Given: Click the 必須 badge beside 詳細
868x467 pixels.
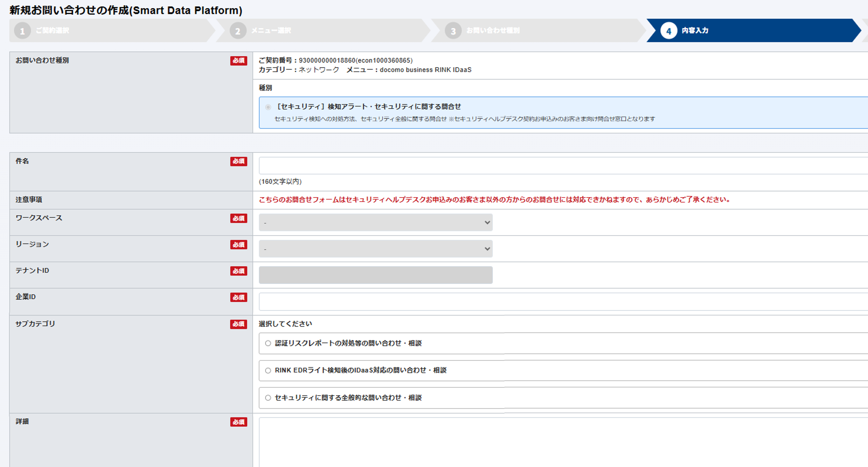Looking at the screenshot, I should [239, 422].
